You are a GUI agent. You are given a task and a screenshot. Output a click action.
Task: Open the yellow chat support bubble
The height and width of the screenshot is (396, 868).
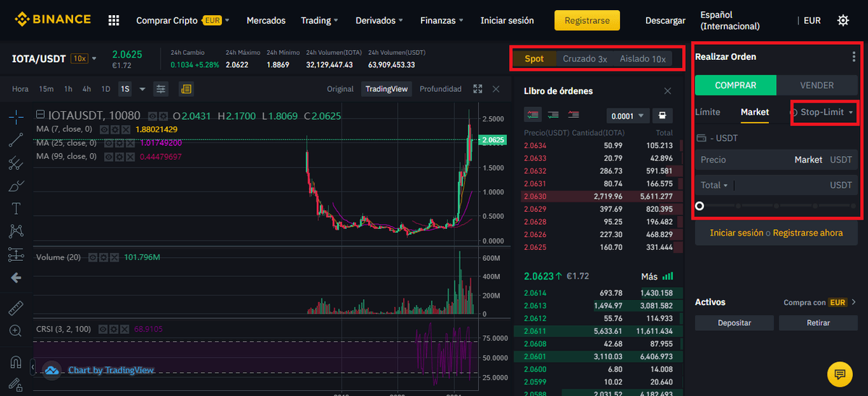[839, 374]
